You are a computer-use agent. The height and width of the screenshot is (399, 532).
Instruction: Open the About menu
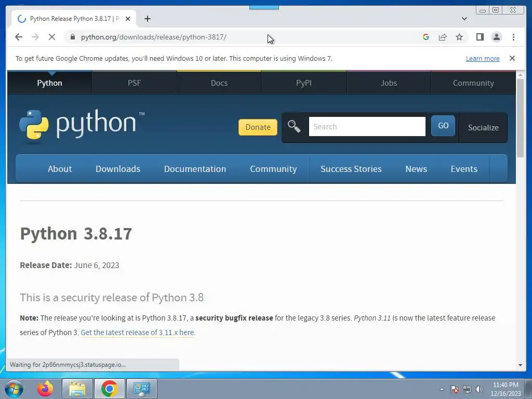click(x=60, y=169)
